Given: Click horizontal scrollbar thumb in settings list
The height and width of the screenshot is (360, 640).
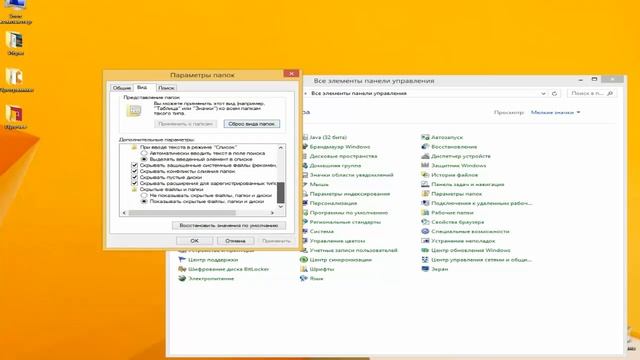Looking at the screenshot, I should point(182,213).
